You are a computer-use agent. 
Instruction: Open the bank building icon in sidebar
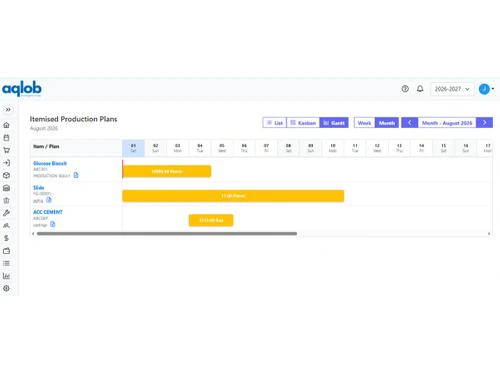[x=6, y=200]
